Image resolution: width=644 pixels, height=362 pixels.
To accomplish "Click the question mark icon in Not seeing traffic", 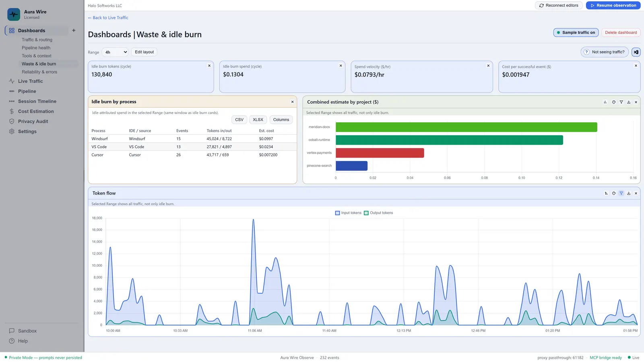I will (x=586, y=52).
